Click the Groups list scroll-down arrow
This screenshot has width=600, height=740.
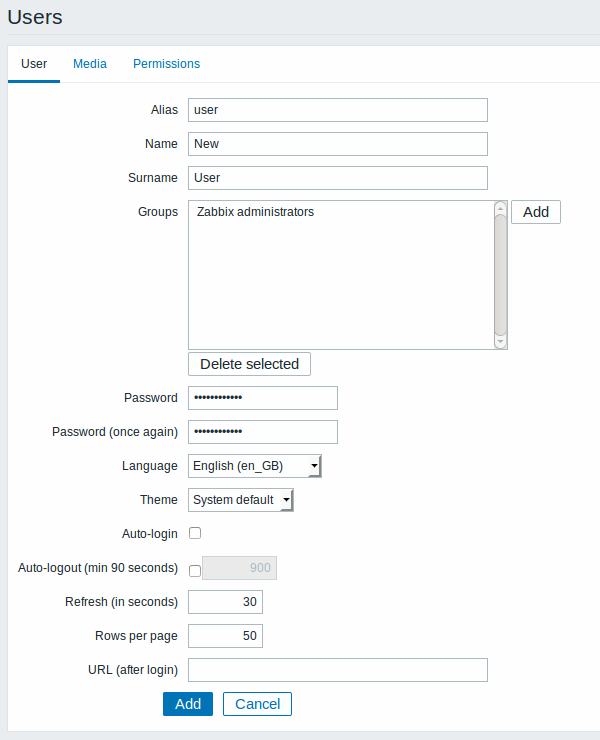(500, 342)
